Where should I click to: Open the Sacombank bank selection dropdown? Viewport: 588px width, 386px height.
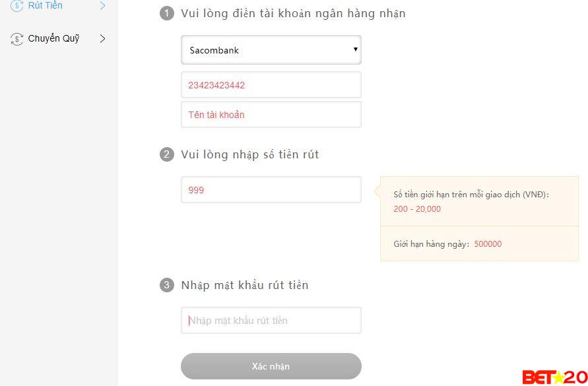[271, 49]
